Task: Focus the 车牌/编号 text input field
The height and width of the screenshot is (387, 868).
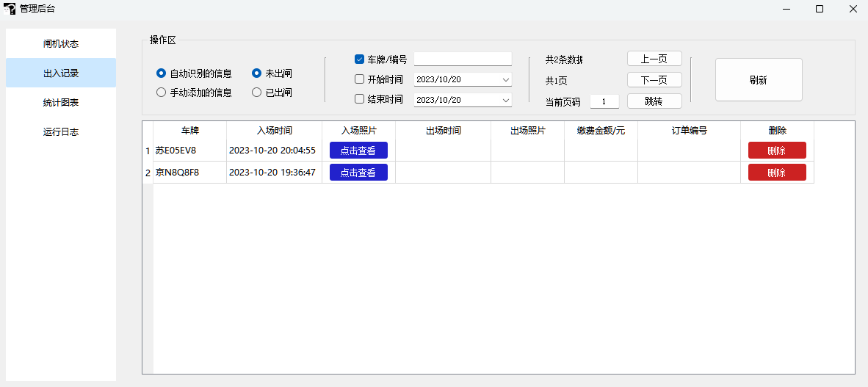Action: pyautogui.click(x=463, y=59)
